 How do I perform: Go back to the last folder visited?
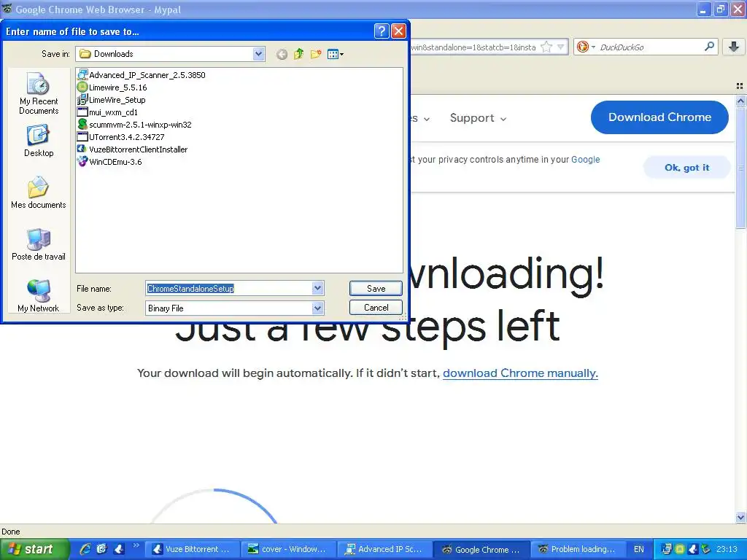pos(282,54)
